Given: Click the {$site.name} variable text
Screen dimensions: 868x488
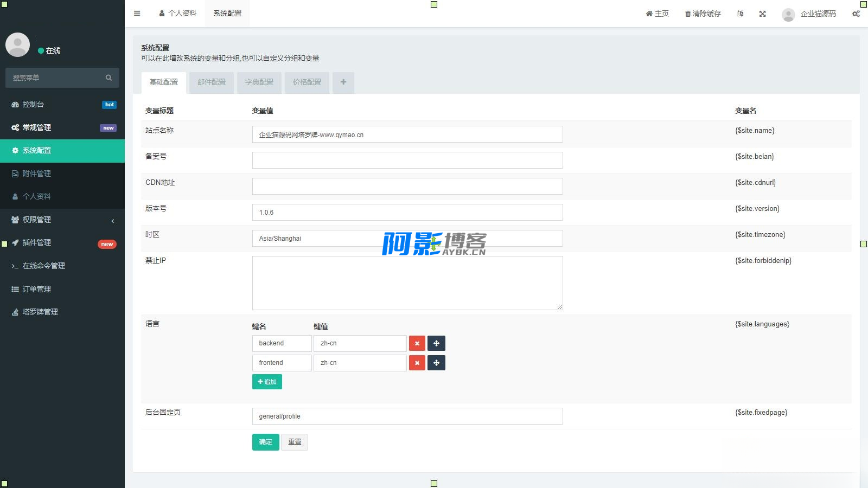Looking at the screenshot, I should (755, 131).
